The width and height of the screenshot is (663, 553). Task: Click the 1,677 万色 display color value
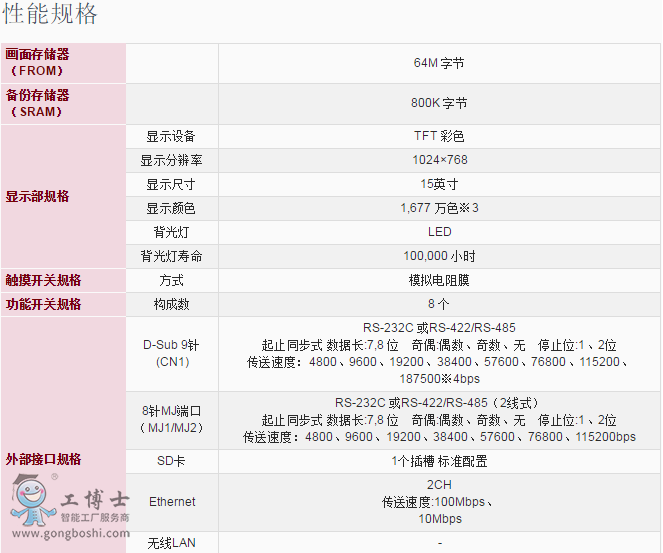439,208
